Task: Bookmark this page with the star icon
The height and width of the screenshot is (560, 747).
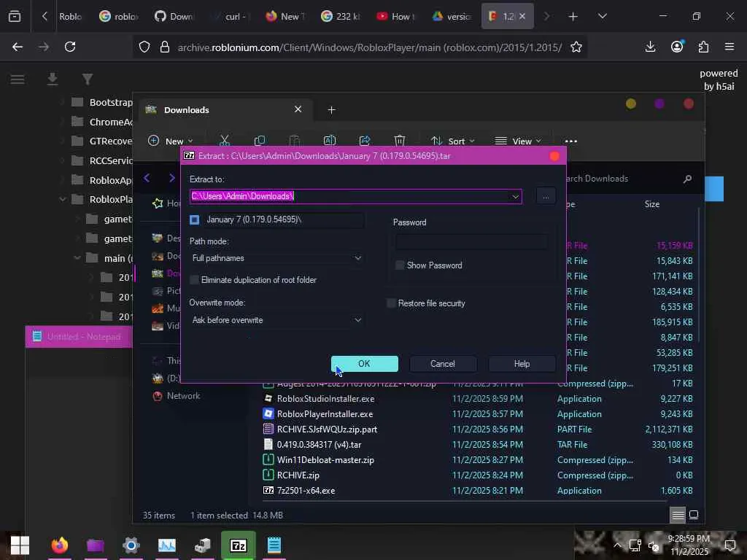Action: point(576,47)
